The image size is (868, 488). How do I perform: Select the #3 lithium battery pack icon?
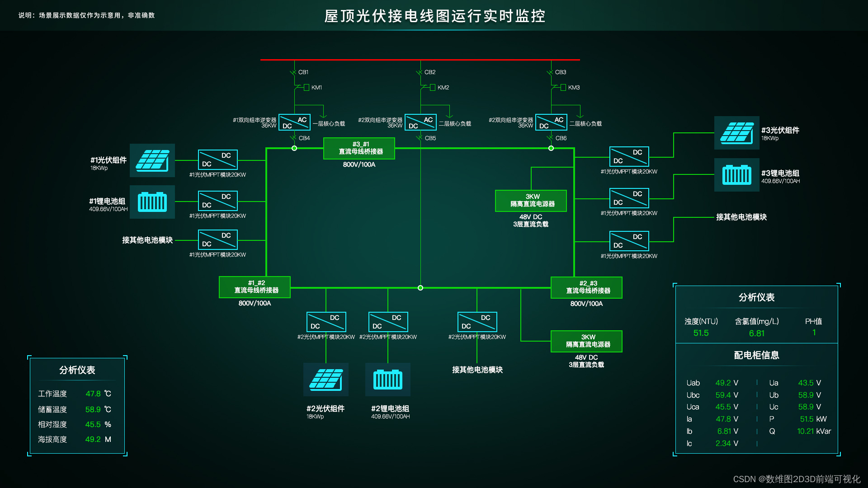coord(736,175)
